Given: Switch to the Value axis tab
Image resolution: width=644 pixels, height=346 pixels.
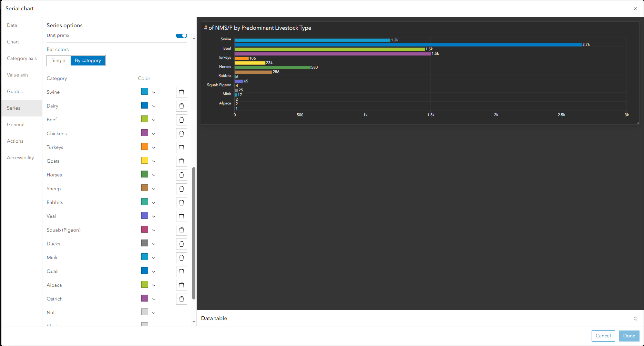Looking at the screenshot, I should [x=18, y=75].
